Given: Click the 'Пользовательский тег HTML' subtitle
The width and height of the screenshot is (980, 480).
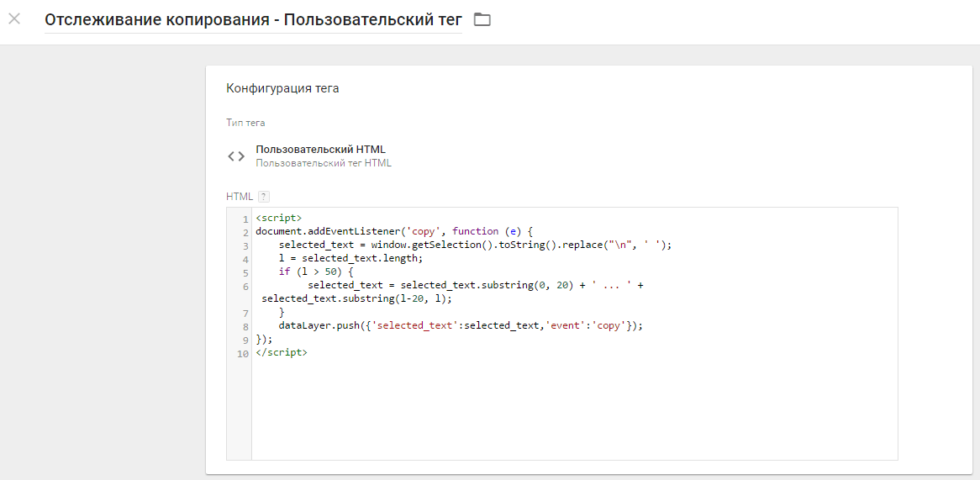Looking at the screenshot, I should pos(324,163).
